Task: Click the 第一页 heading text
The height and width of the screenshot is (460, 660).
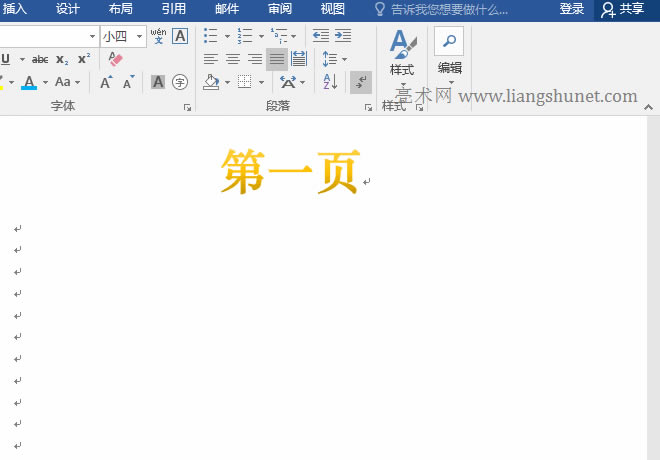Action: 291,172
